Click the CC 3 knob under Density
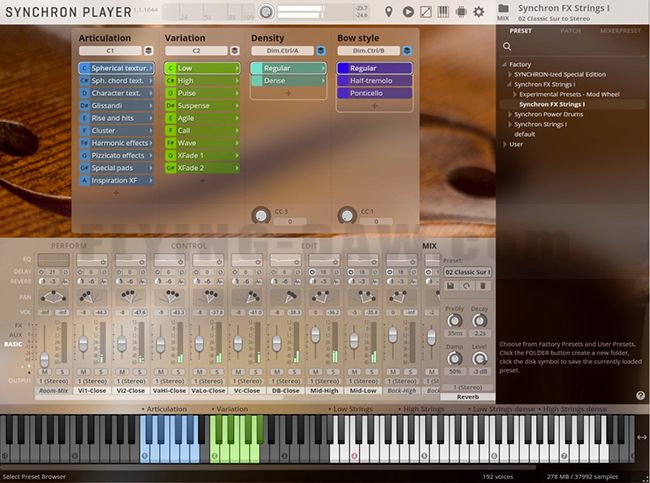 click(261, 216)
